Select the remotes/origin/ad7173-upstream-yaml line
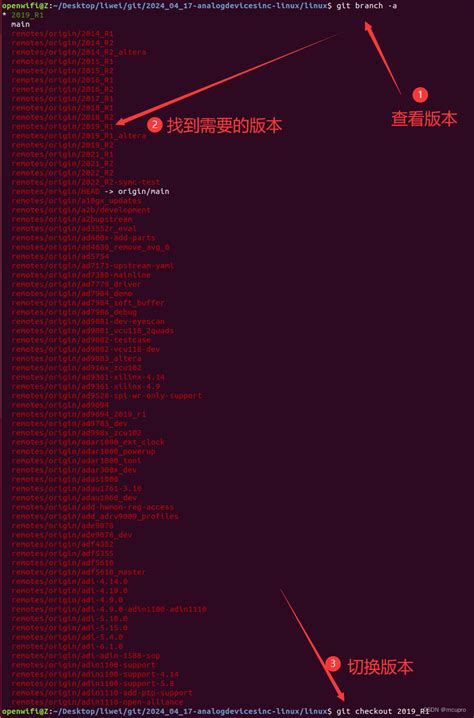This screenshot has width=474, height=718. (x=93, y=266)
